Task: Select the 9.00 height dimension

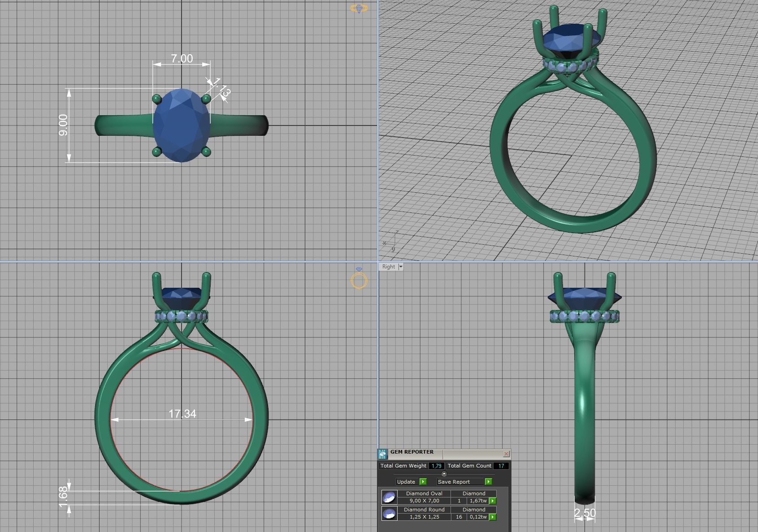Action: click(63, 125)
